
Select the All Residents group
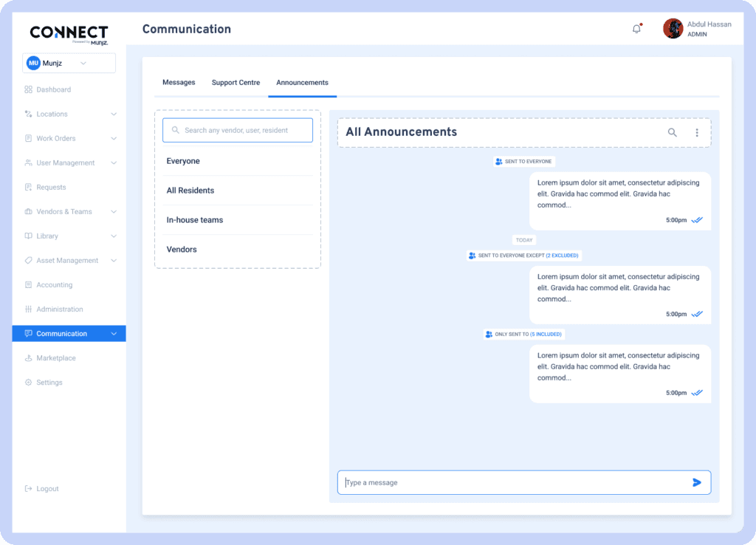[190, 191]
